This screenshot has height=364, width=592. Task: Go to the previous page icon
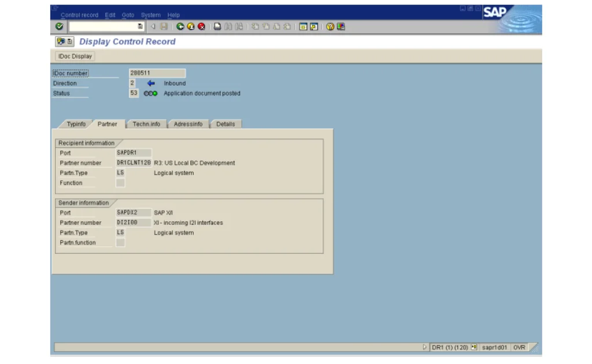(266, 27)
